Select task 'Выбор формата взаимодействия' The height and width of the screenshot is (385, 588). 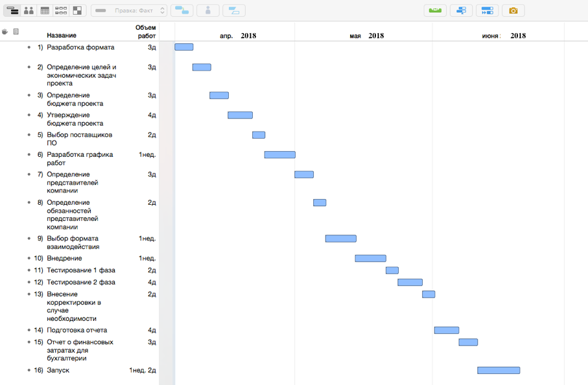[73, 242]
